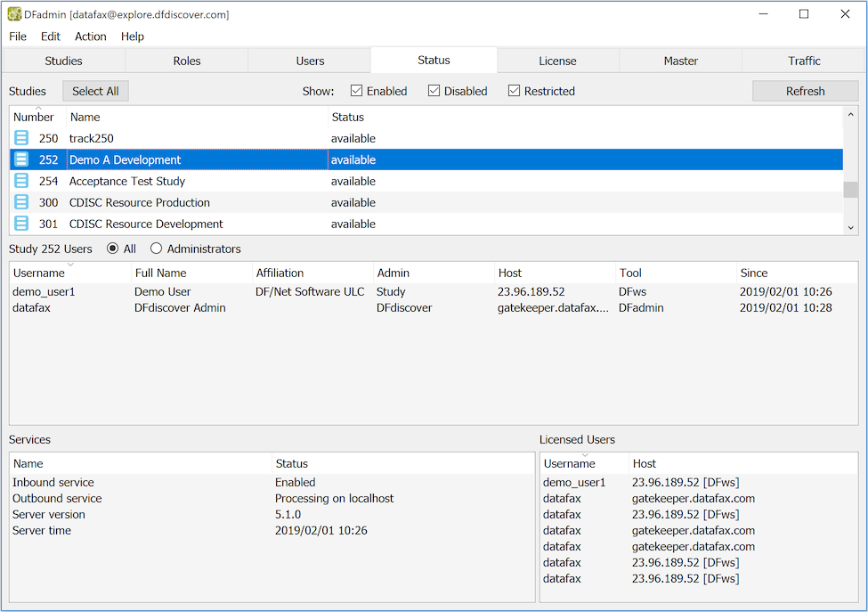This screenshot has width=868, height=612.
Task: Sort studies by Number column header
Action: point(34,117)
